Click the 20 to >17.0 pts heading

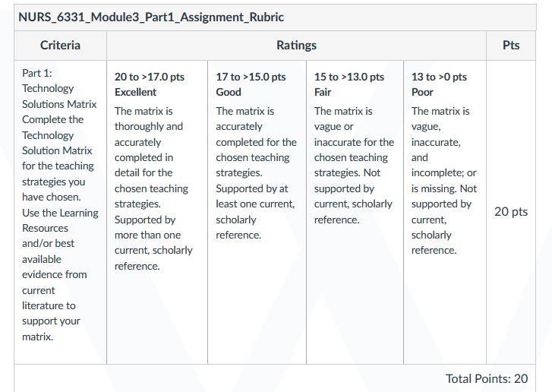(x=150, y=77)
